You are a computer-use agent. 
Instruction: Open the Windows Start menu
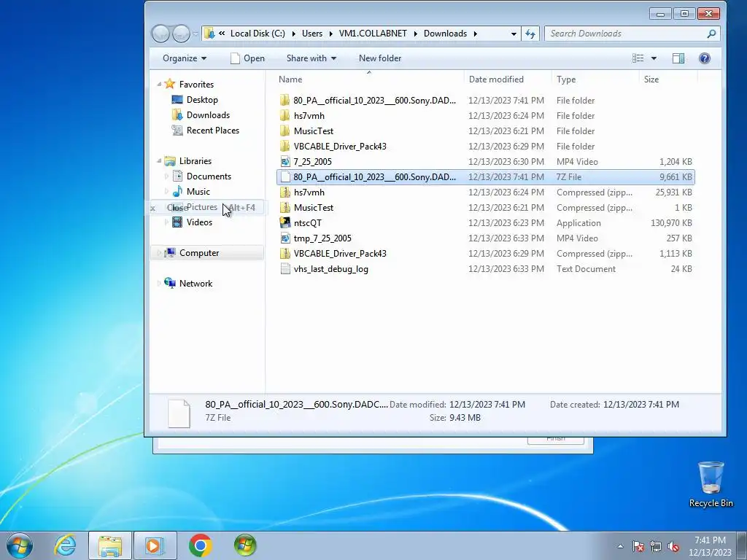(20, 545)
